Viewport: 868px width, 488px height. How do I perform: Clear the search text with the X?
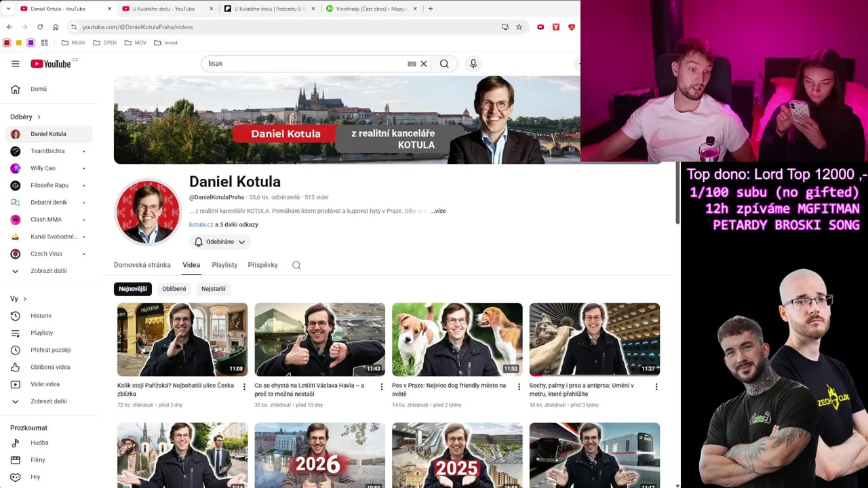pos(424,64)
